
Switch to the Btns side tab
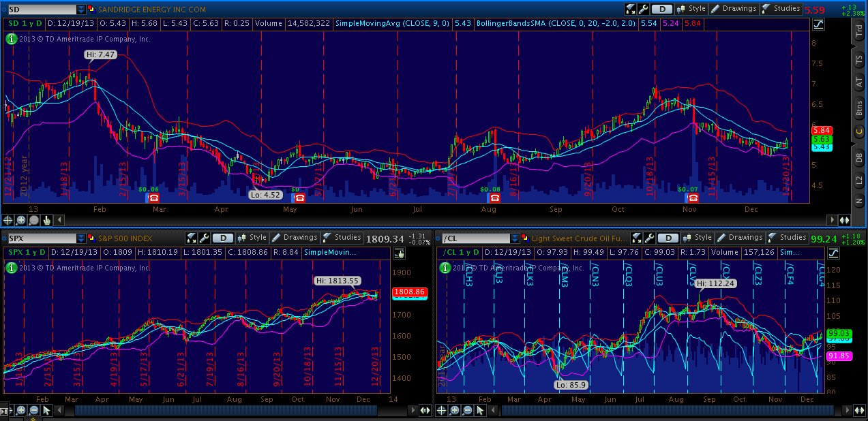[858, 108]
